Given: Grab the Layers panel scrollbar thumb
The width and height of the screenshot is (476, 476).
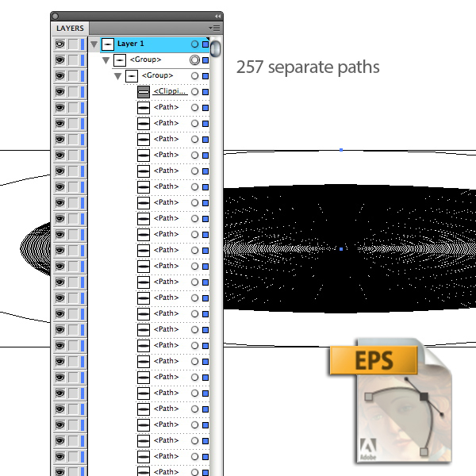Looking at the screenshot, I should tap(215, 48).
